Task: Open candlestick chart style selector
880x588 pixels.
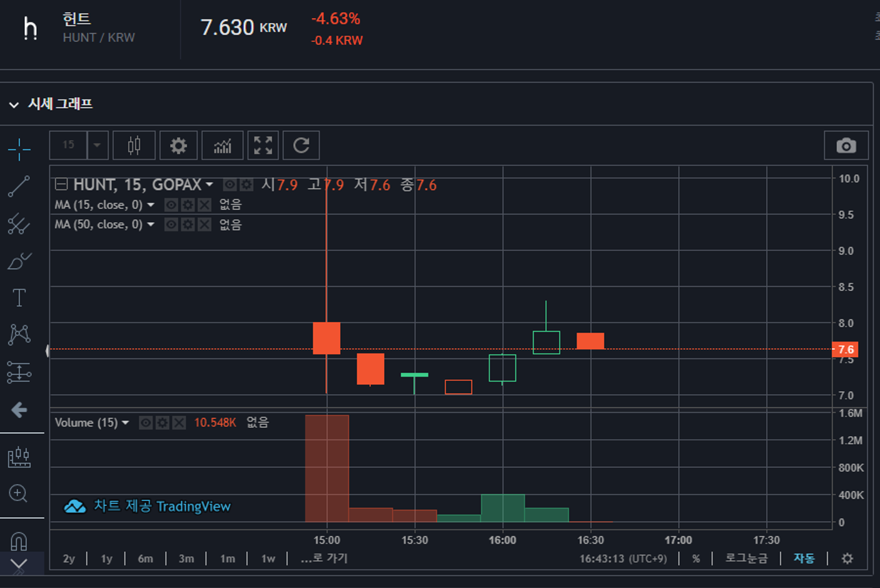Action: click(134, 146)
